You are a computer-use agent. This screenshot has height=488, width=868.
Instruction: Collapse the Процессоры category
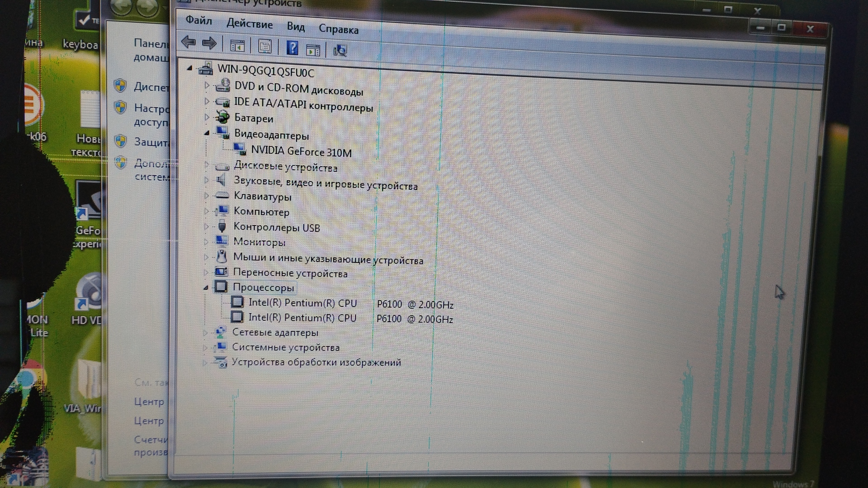pyautogui.click(x=206, y=287)
